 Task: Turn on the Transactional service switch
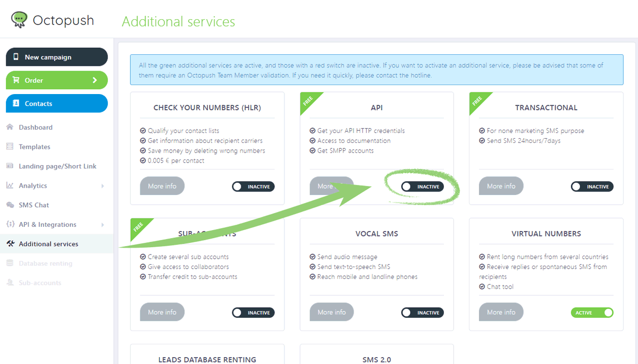click(x=592, y=187)
